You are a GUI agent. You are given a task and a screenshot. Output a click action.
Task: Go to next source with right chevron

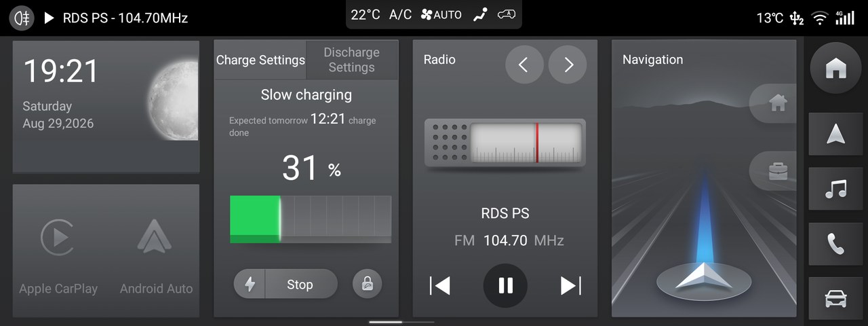click(568, 65)
